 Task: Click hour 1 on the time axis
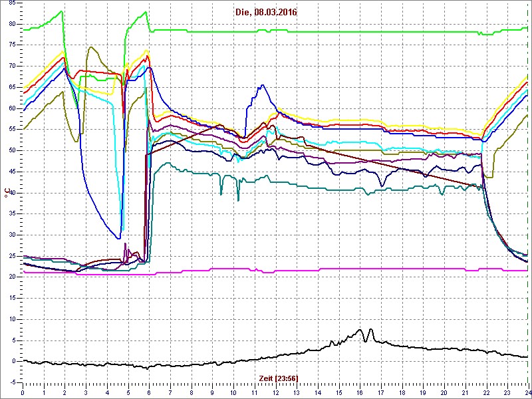[x=44, y=392]
